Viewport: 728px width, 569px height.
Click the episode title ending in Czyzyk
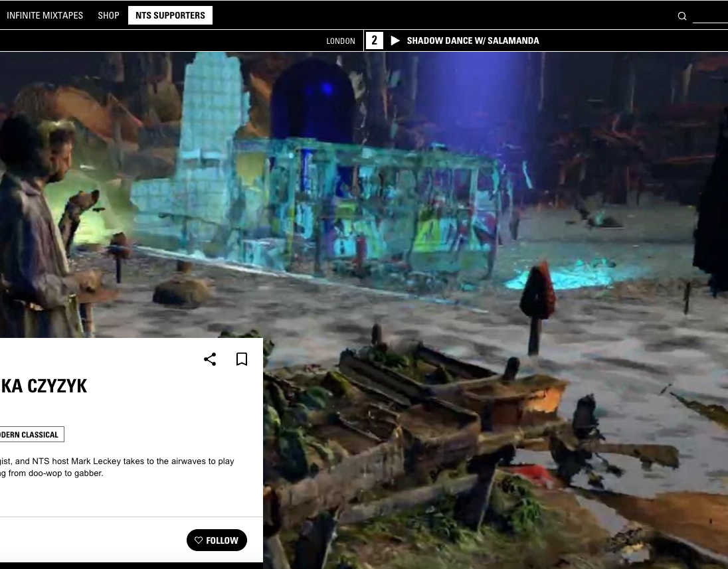43,386
